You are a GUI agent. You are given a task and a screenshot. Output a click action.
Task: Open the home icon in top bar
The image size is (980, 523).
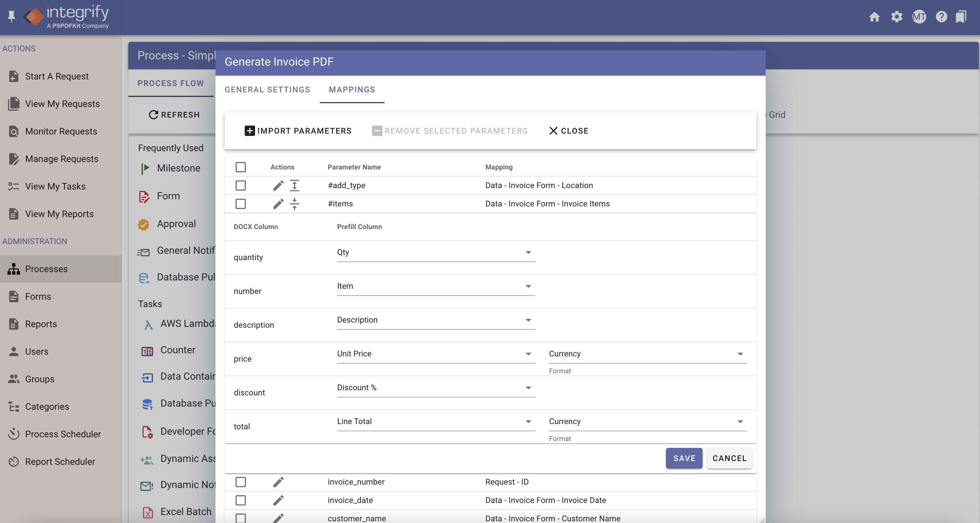click(x=874, y=17)
